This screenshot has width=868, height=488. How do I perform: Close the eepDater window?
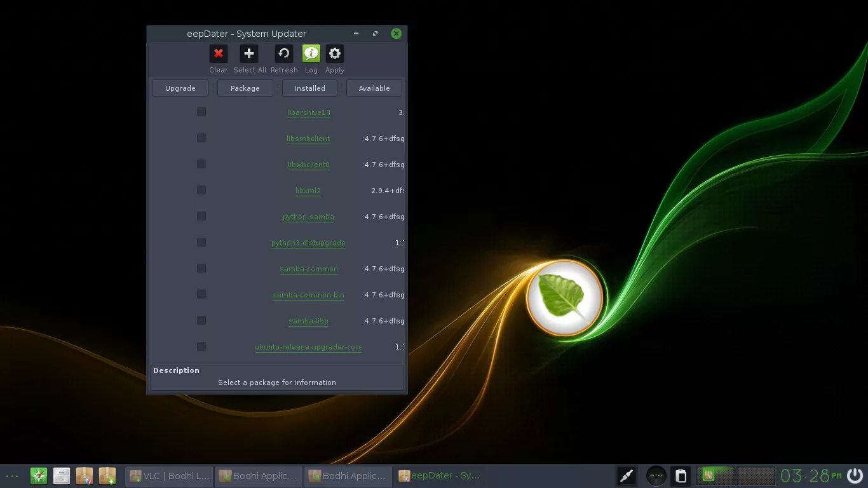pyautogui.click(x=397, y=34)
